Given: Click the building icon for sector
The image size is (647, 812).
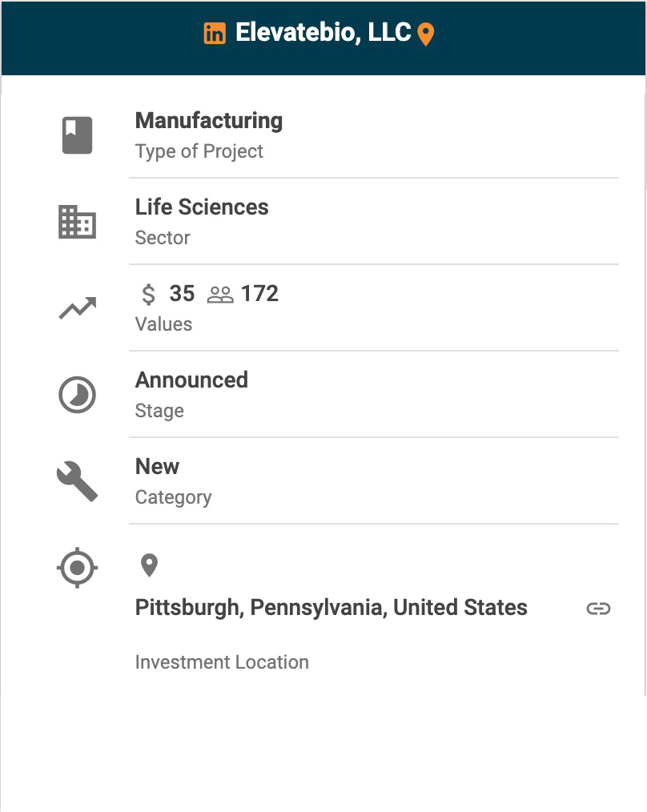Looking at the screenshot, I should pos(78,222).
